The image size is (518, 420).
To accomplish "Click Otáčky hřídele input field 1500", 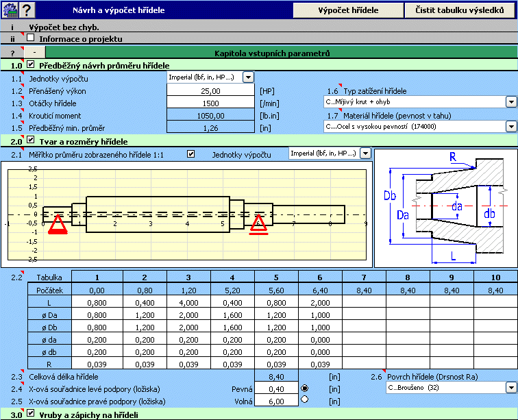I will click(x=211, y=103).
